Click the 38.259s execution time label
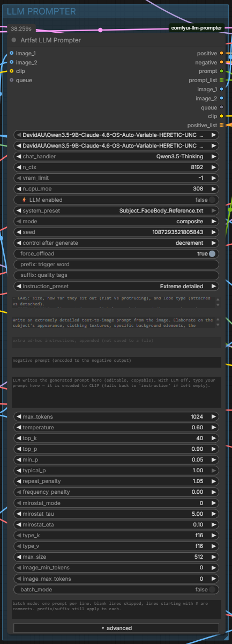This screenshot has width=232, height=644. tap(21, 29)
